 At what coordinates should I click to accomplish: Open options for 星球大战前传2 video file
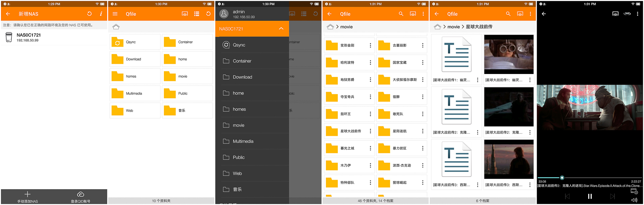pos(530,132)
